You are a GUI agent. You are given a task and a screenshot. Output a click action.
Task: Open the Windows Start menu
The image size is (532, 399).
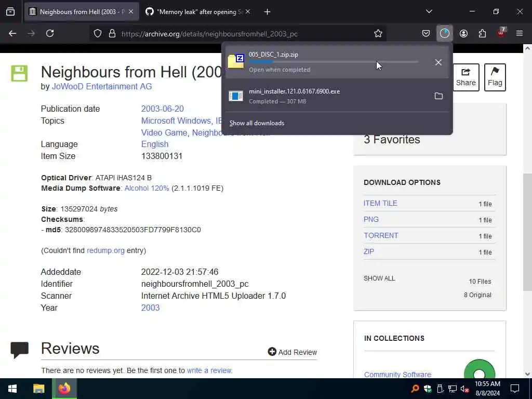[x=12, y=389]
